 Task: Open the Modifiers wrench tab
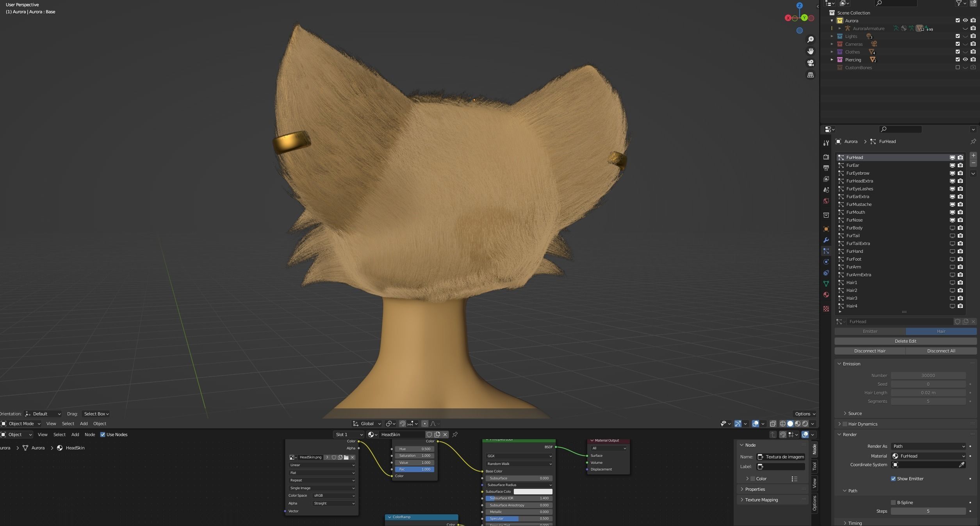click(x=826, y=240)
